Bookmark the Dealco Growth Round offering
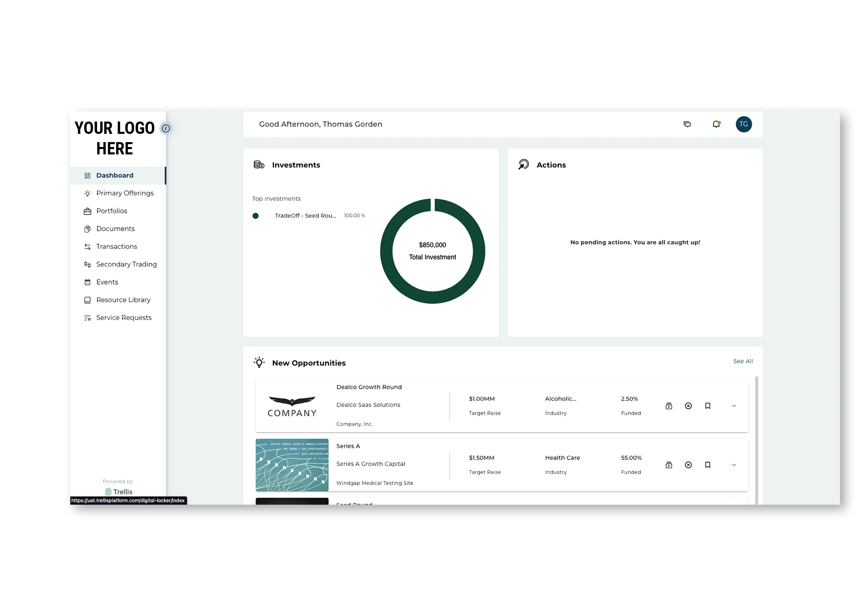 click(708, 406)
